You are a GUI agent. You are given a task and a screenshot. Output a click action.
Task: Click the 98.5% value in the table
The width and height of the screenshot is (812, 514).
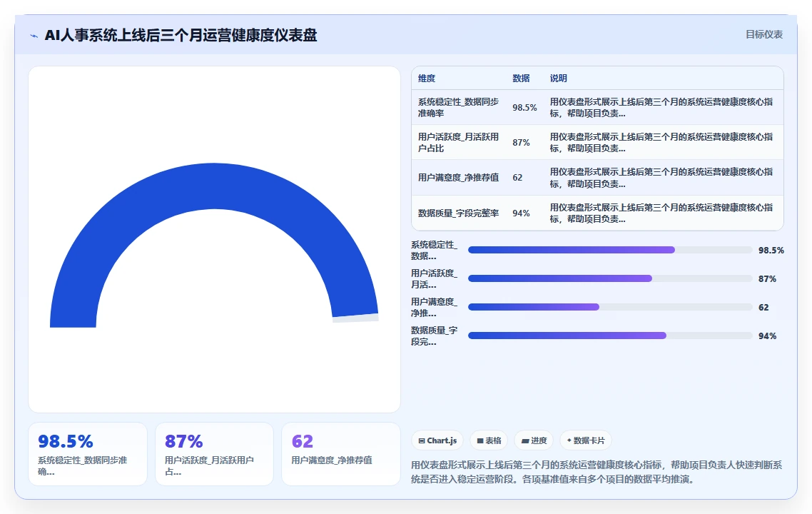click(524, 107)
